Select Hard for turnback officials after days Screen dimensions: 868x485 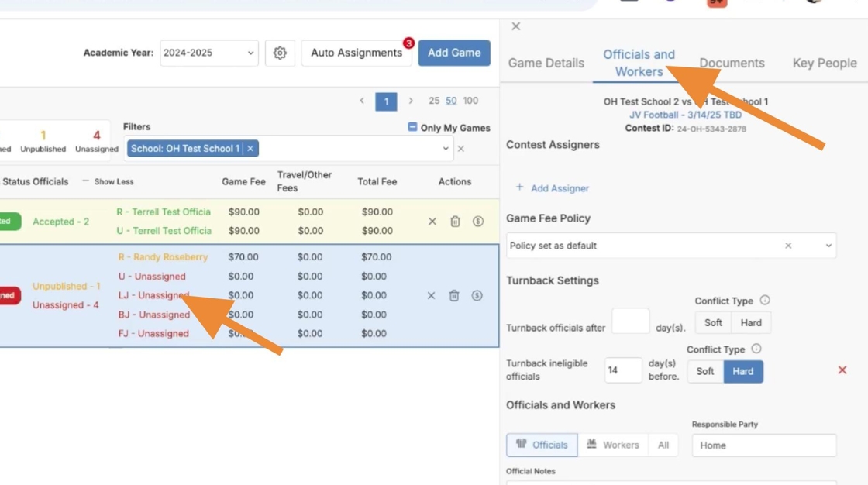tap(751, 322)
